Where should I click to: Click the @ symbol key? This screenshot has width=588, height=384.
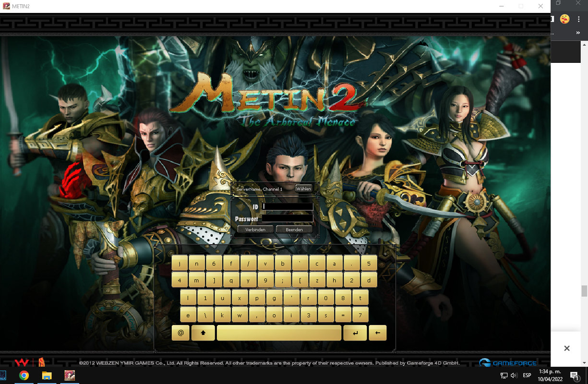click(180, 333)
